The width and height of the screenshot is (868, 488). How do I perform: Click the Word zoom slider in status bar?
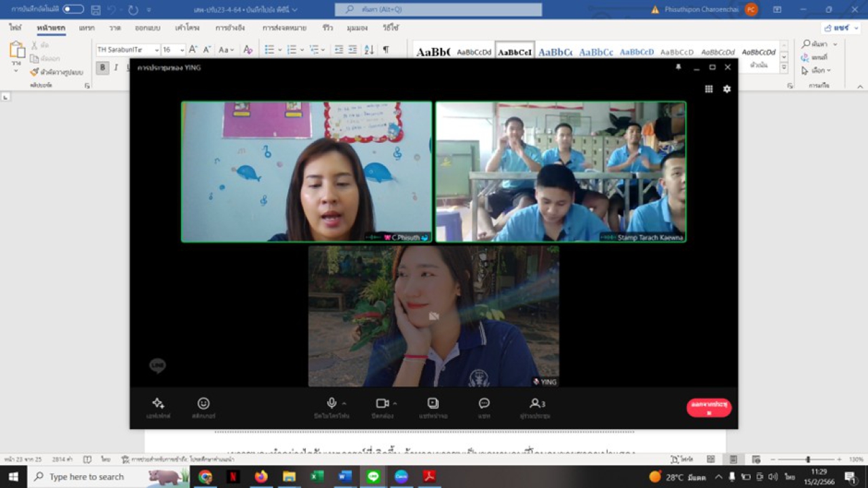(808, 460)
